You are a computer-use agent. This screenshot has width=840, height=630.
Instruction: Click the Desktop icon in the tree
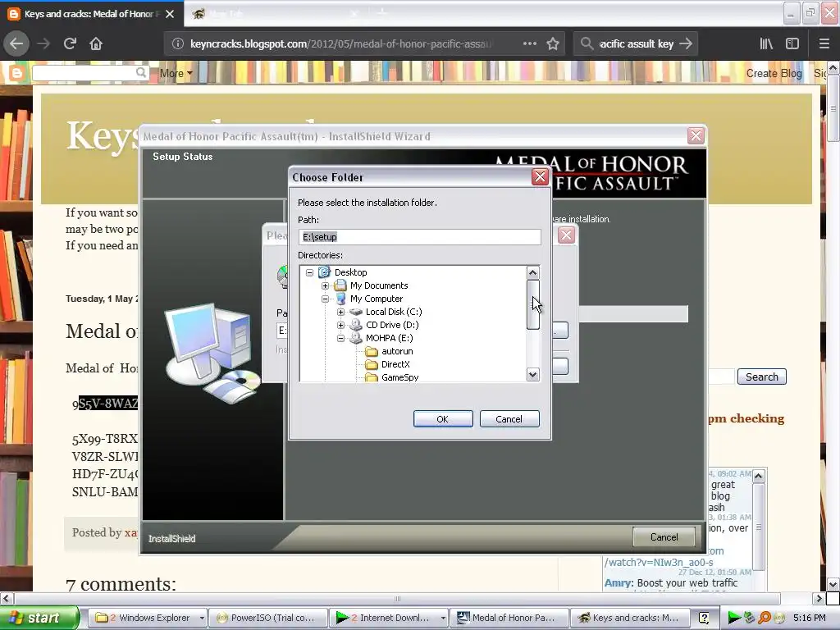[324, 272]
